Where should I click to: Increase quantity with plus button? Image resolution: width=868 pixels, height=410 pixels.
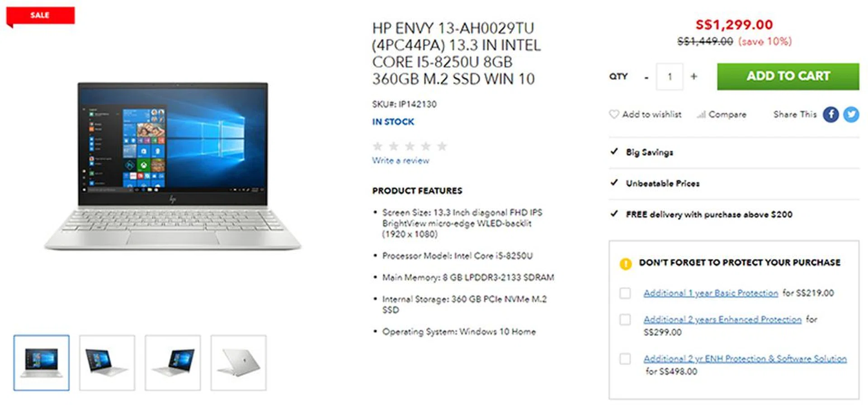click(693, 76)
